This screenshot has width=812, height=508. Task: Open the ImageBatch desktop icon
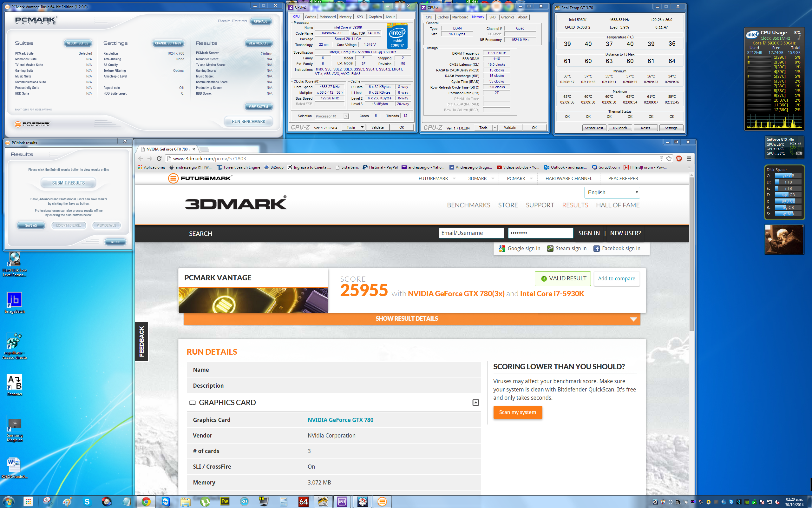[x=14, y=302]
